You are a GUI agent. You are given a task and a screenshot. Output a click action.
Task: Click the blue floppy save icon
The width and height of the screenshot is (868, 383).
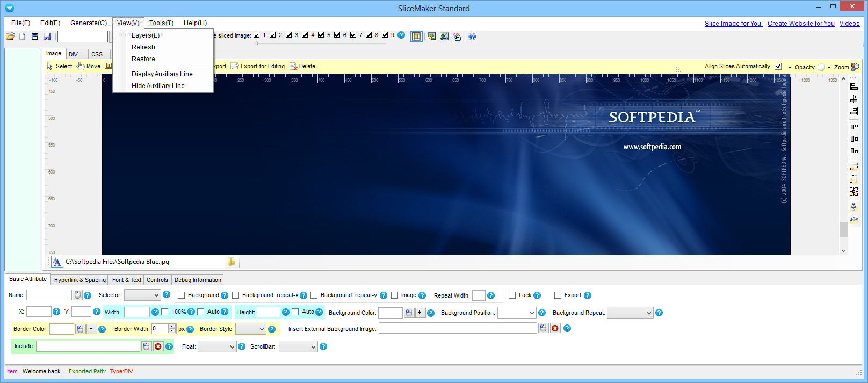pos(47,37)
